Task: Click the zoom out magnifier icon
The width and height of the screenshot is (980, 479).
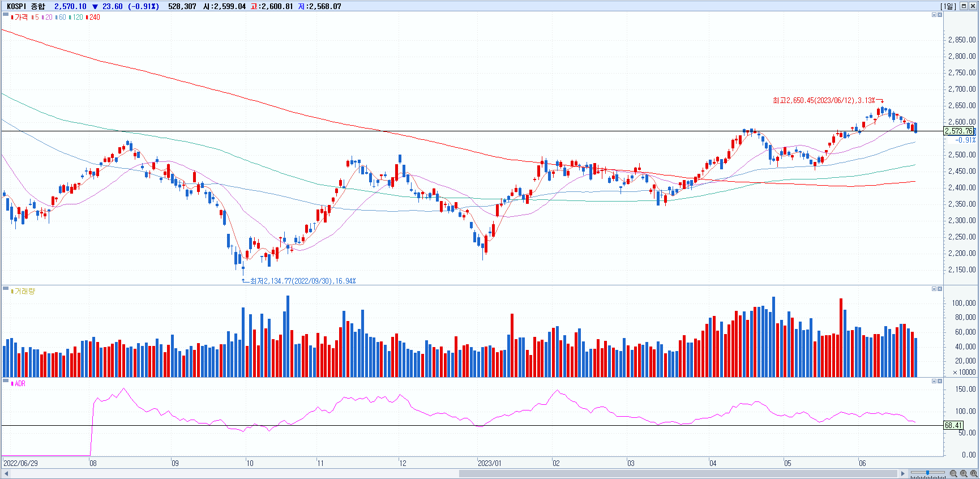Action: 953,473
